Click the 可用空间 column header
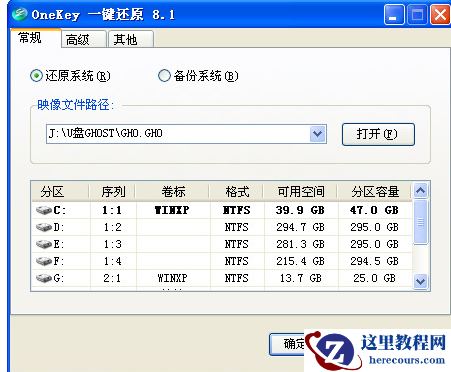 (x=301, y=192)
